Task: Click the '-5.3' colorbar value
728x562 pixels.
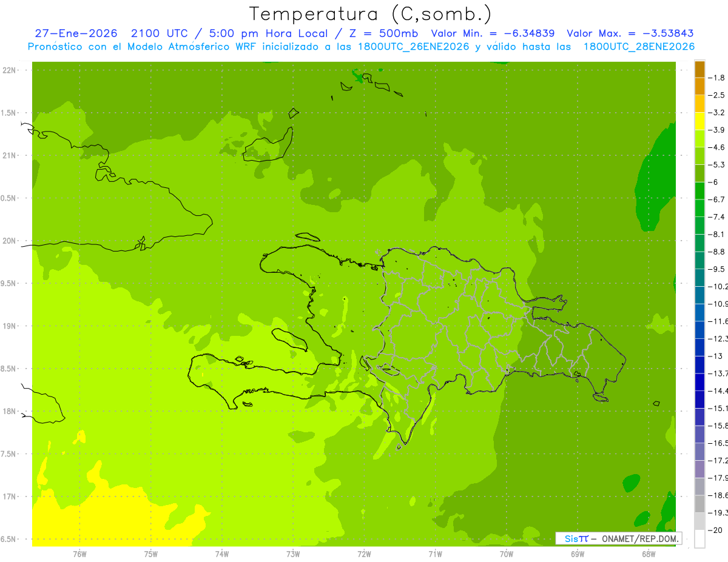Action: (x=716, y=164)
